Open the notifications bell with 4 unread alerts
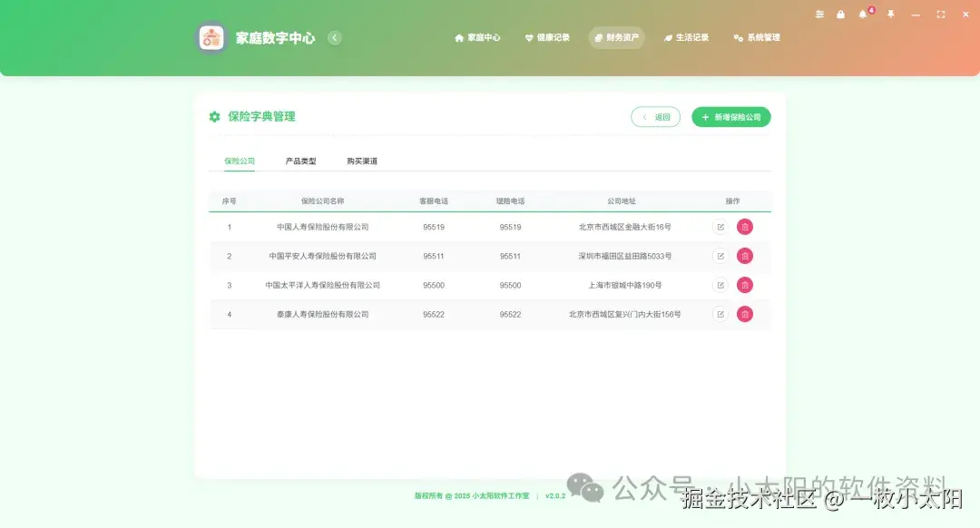Image resolution: width=980 pixels, height=528 pixels. coord(862,15)
